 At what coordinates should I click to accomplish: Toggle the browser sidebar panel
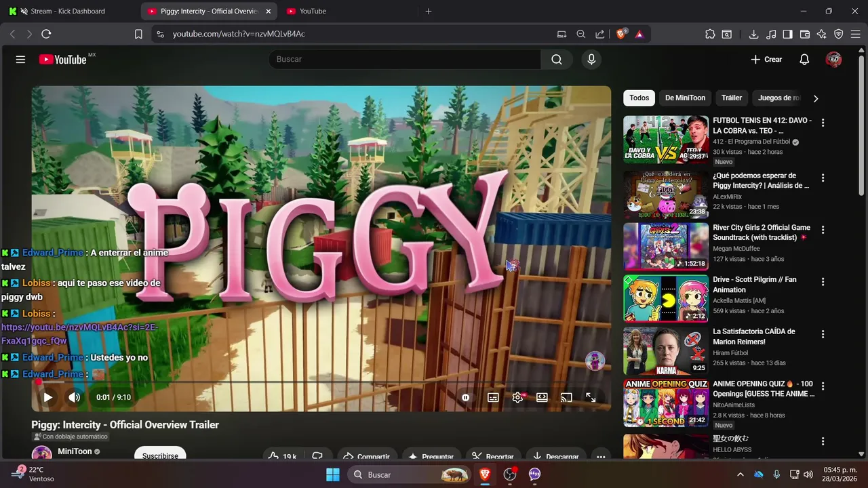(787, 34)
